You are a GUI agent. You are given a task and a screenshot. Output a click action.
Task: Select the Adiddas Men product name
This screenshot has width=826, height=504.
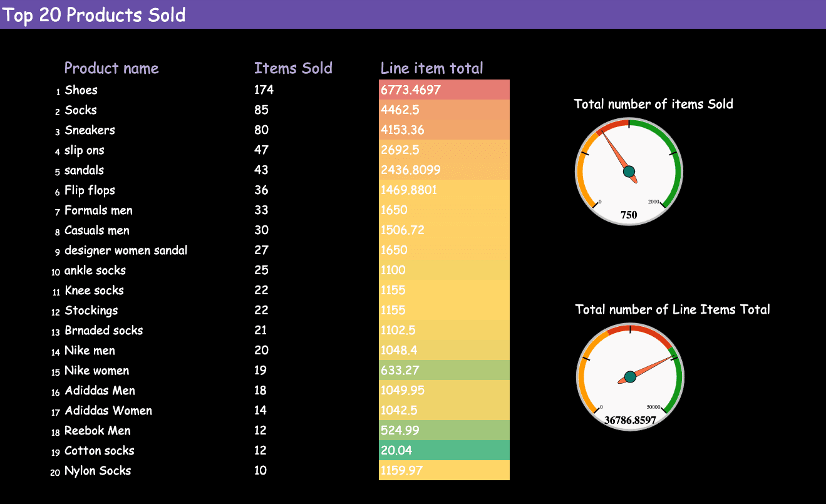coord(100,391)
